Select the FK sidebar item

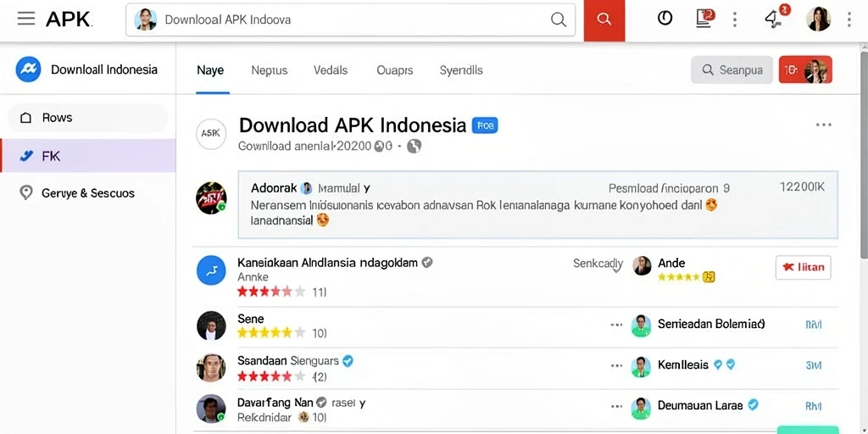[x=88, y=156]
